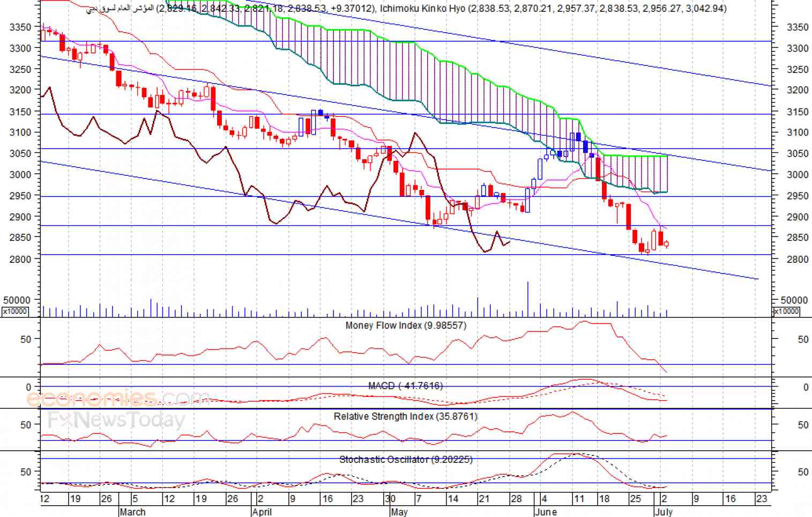
Task: Select the date label 18 in June
Action: coord(604,499)
